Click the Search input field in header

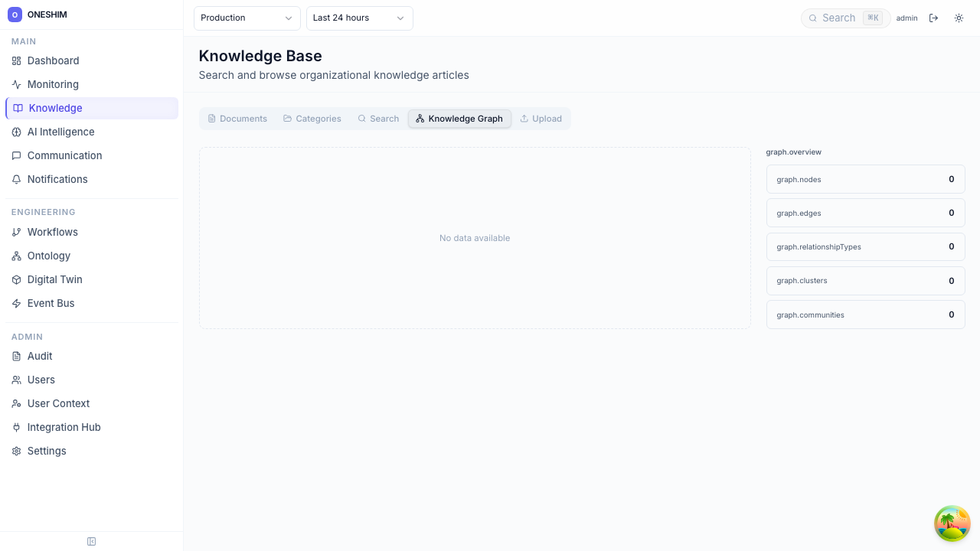click(x=839, y=18)
